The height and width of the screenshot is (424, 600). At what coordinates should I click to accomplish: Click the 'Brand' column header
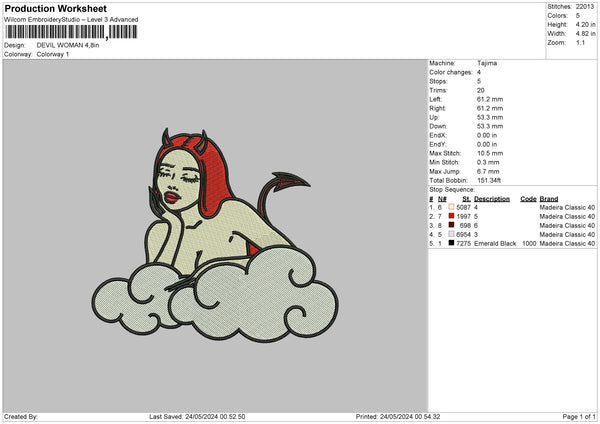[549, 199]
